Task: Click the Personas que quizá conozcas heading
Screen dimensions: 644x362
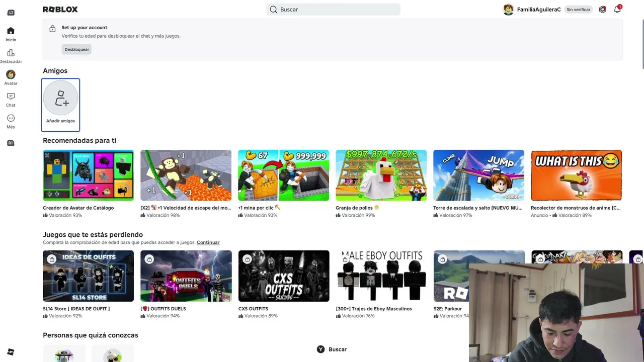Action: coord(90,335)
